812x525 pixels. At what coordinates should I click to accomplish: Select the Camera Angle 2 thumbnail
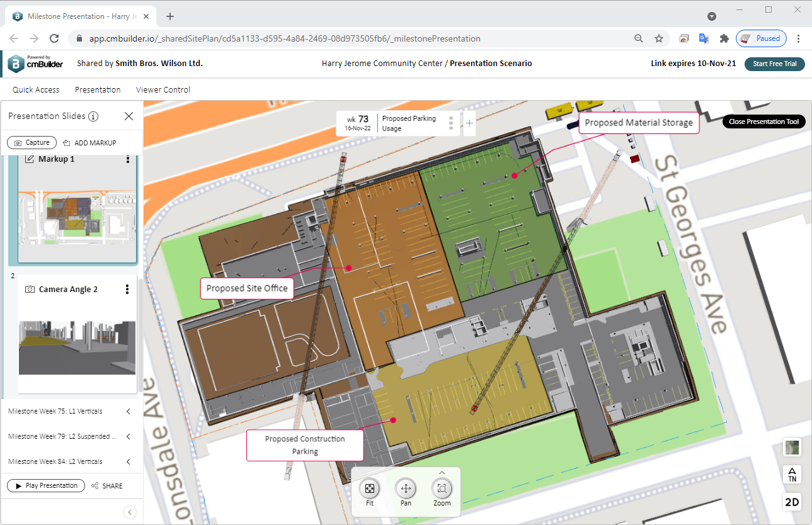[77, 347]
